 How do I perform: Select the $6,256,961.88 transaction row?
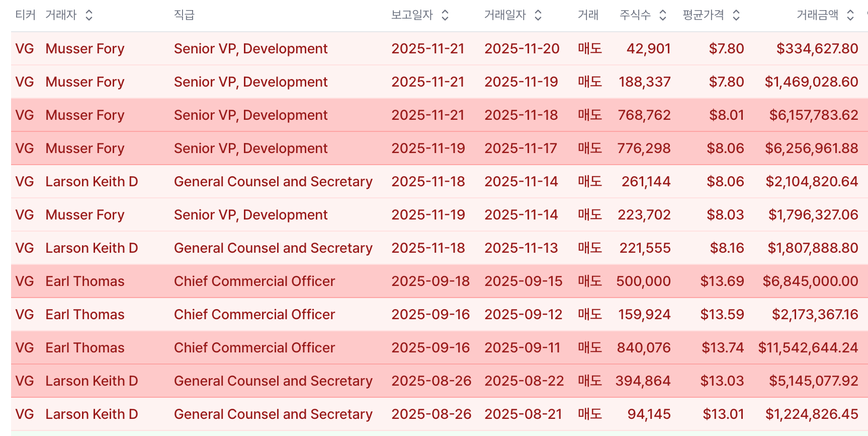pos(440,148)
